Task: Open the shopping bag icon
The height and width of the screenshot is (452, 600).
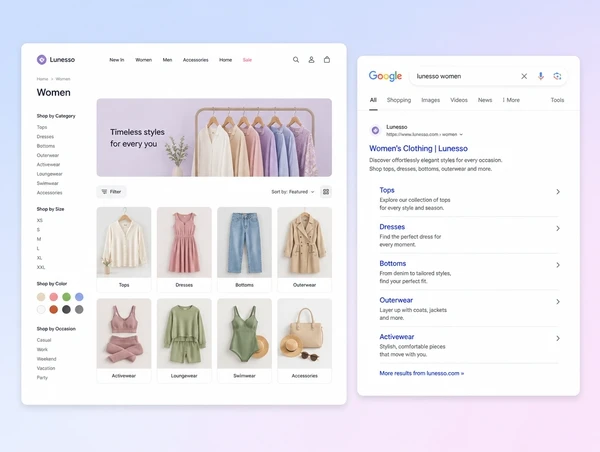Action: pyautogui.click(x=327, y=60)
